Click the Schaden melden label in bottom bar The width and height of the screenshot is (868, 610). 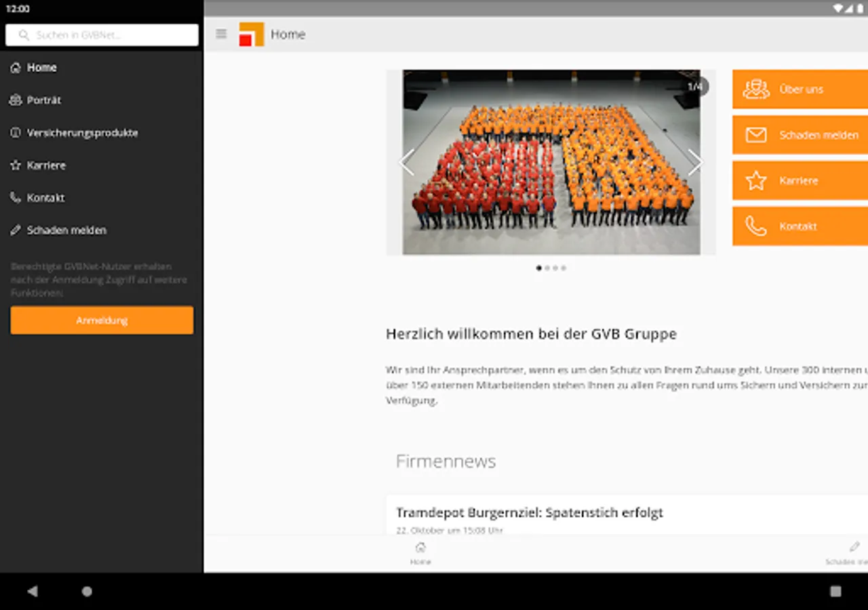(846, 562)
